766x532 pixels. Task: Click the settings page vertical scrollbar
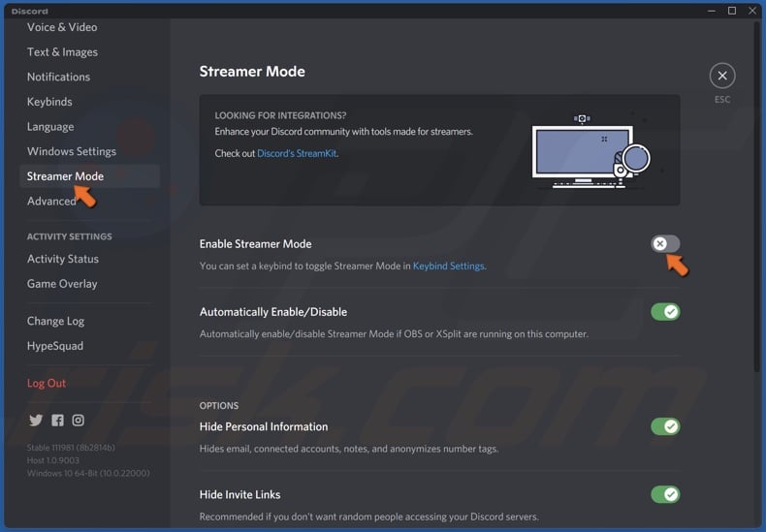tap(756, 195)
